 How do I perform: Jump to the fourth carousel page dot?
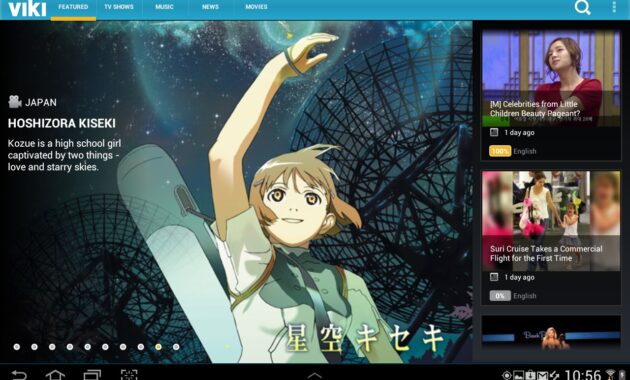click(x=70, y=347)
